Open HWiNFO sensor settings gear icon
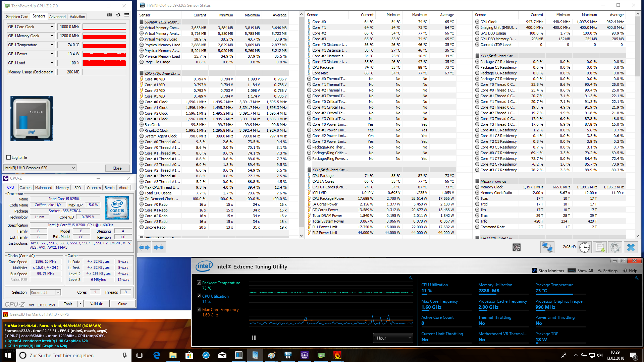 coord(615,247)
